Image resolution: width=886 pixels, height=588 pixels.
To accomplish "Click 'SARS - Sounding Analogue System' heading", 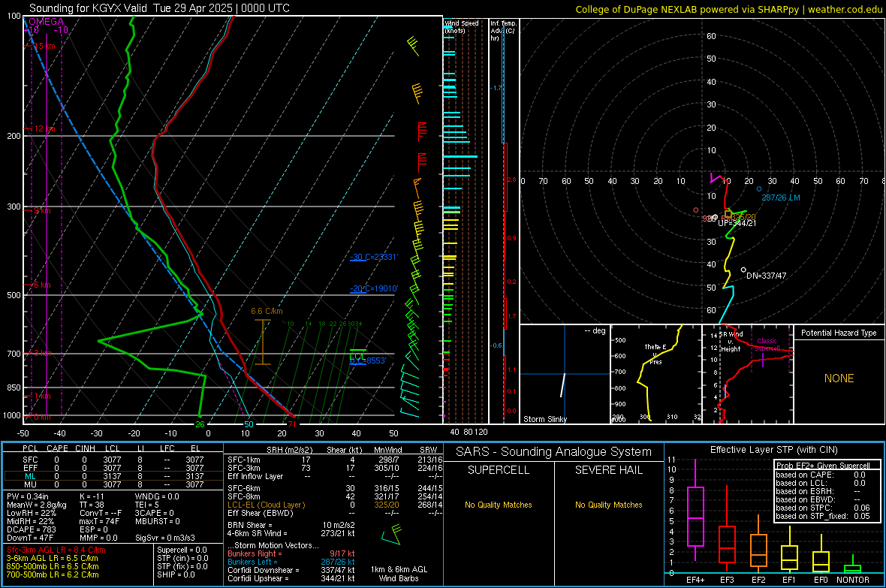I will [553, 452].
